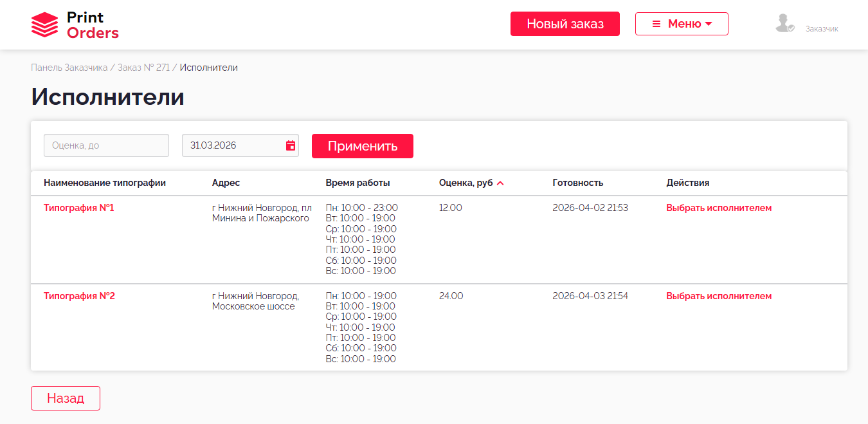Image resolution: width=868 pixels, height=424 pixels.
Task: Click the date field showing 31.03.2026
Action: click(x=231, y=145)
